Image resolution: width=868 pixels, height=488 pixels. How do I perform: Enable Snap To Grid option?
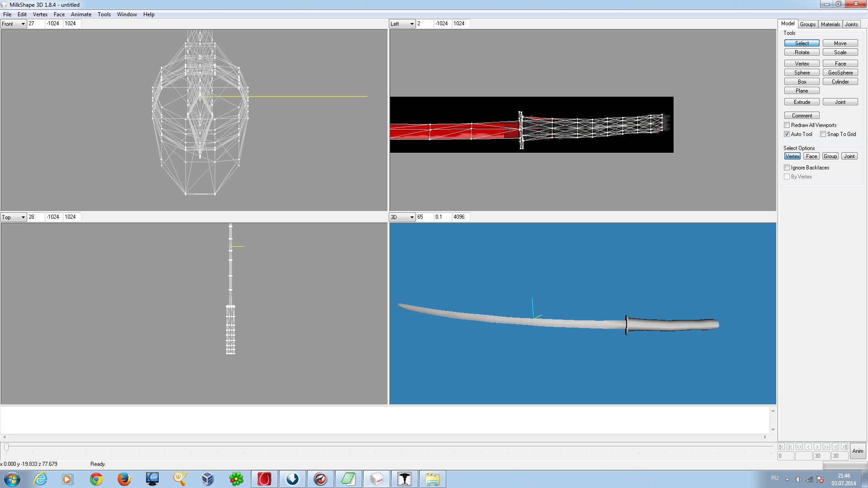pos(823,134)
